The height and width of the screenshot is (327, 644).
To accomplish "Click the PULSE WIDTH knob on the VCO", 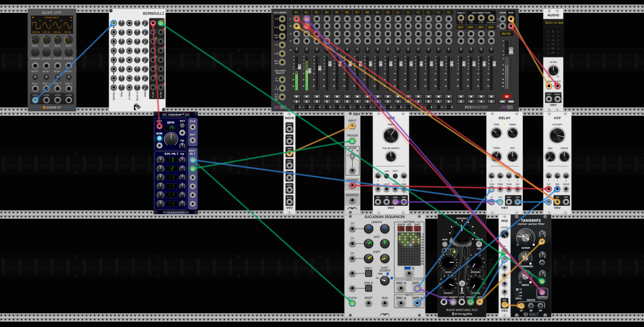I will [x=391, y=157].
